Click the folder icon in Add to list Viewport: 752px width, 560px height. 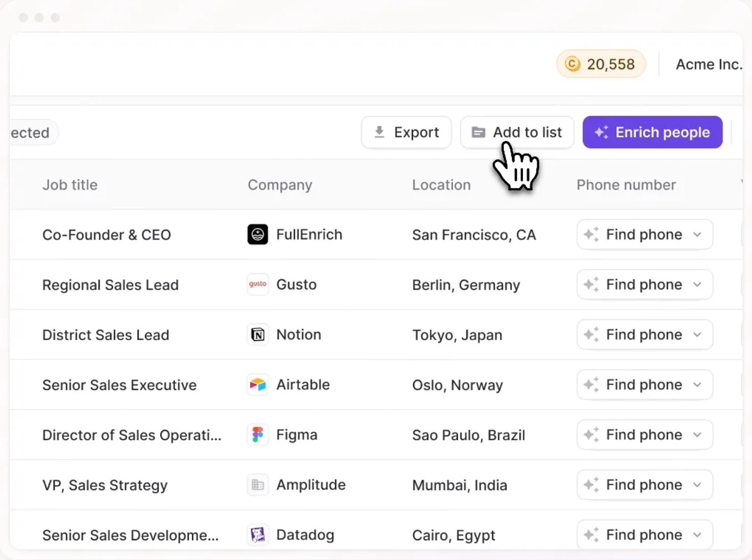click(x=478, y=132)
